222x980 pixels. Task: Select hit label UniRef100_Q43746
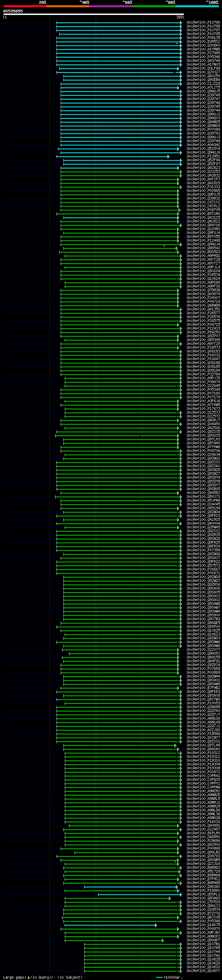[x=203, y=60]
